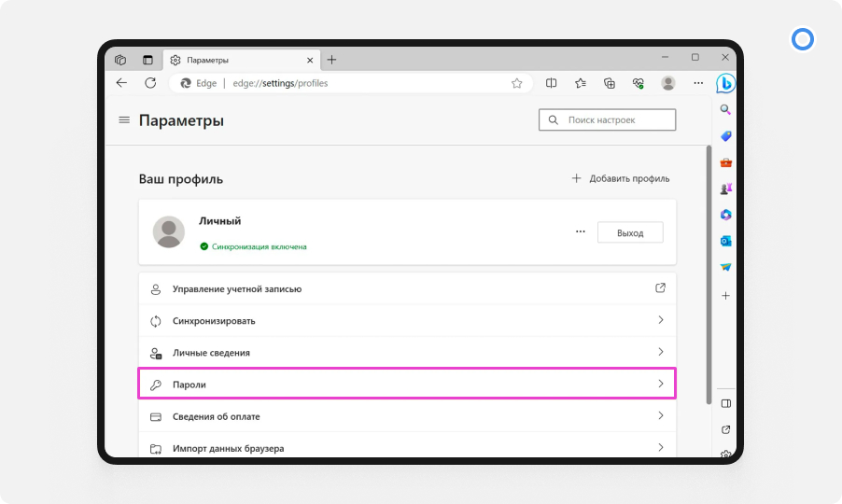Click the Выход sign-out button
This screenshot has height=504, width=842.
630,232
